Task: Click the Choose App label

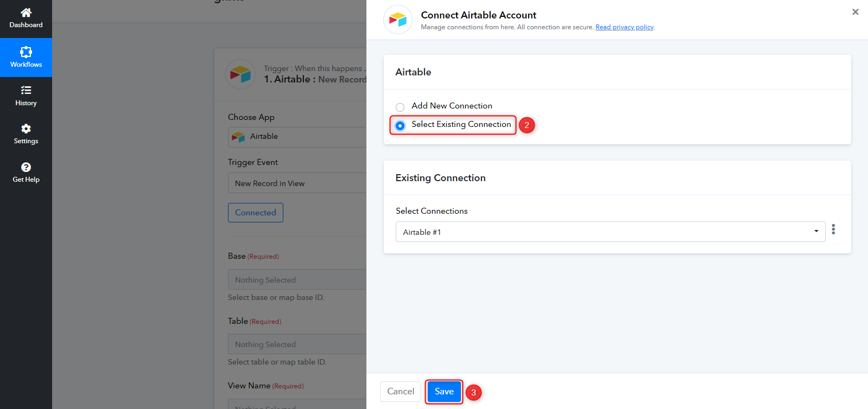Action: (251, 117)
